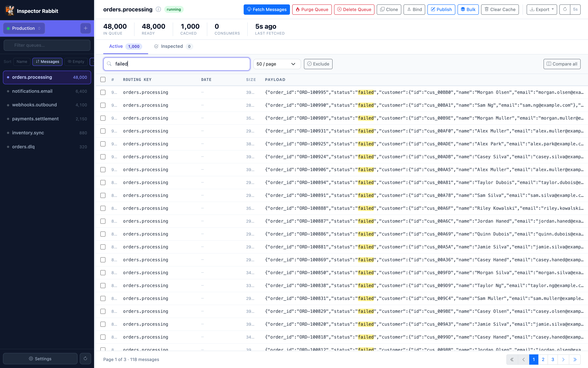Click the Filter queues input field
Screen dimensions: 588x368
[x=47, y=45]
